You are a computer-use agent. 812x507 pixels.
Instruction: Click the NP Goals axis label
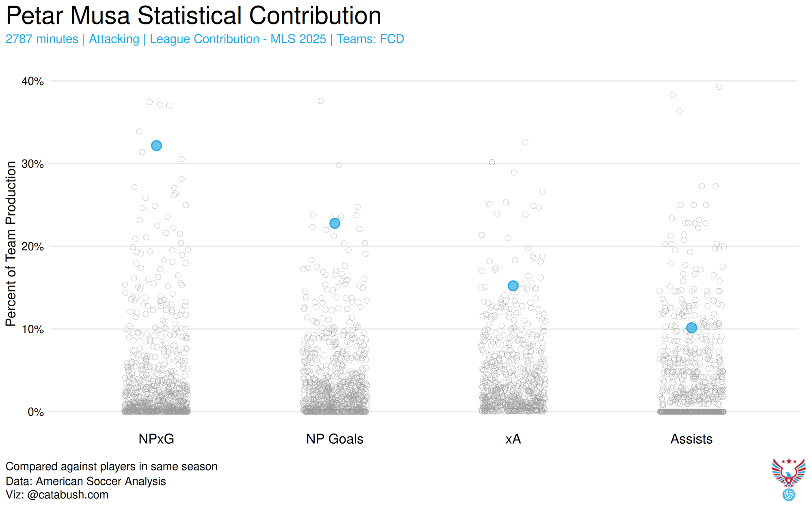tap(335, 439)
